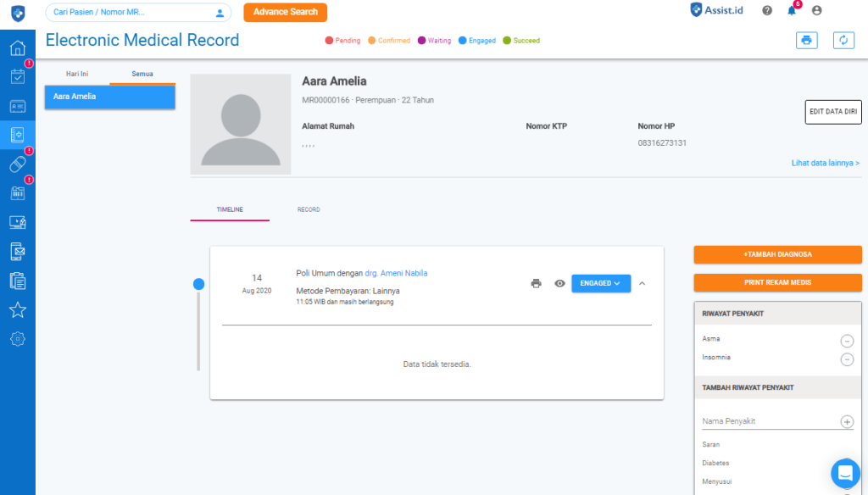
Task: Click the user account icon in header
Action: [x=816, y=11]
